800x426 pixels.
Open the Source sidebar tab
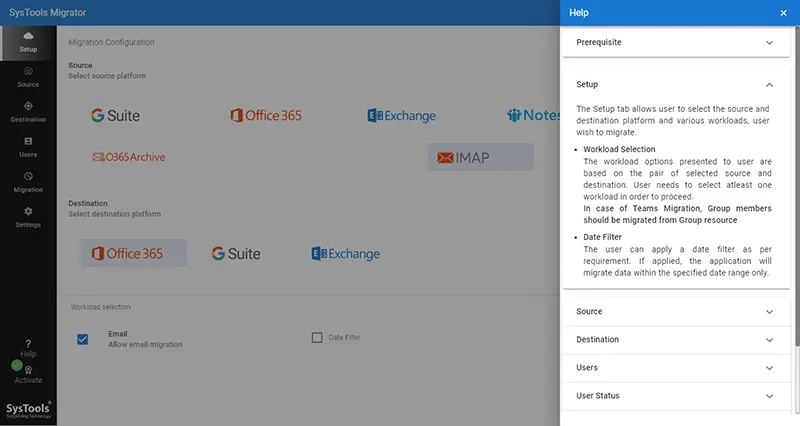(x=28, y=78)
